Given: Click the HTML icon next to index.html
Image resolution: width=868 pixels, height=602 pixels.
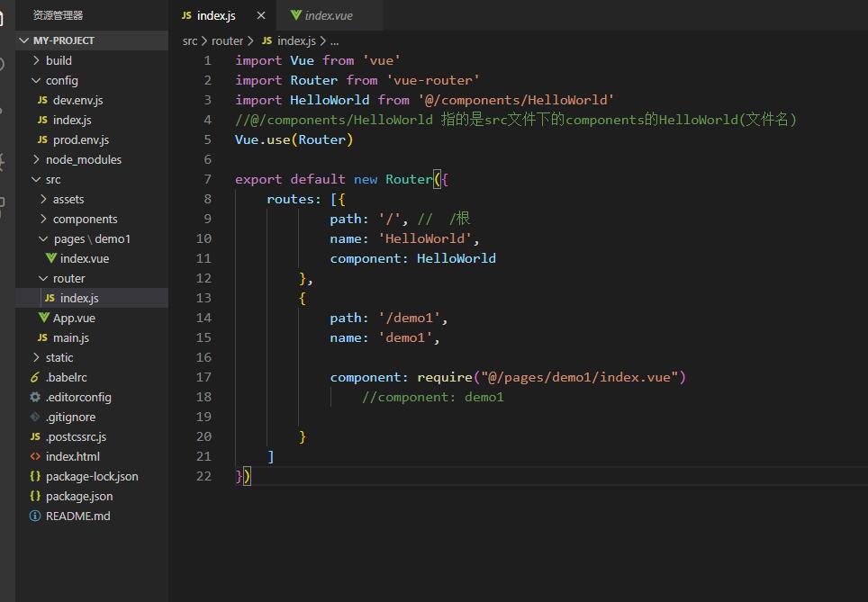Looking at the screenshot, I should pos(35,456).
